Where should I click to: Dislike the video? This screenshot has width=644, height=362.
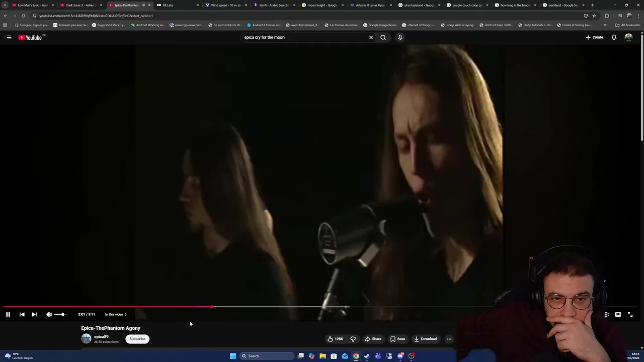[353, 339]
